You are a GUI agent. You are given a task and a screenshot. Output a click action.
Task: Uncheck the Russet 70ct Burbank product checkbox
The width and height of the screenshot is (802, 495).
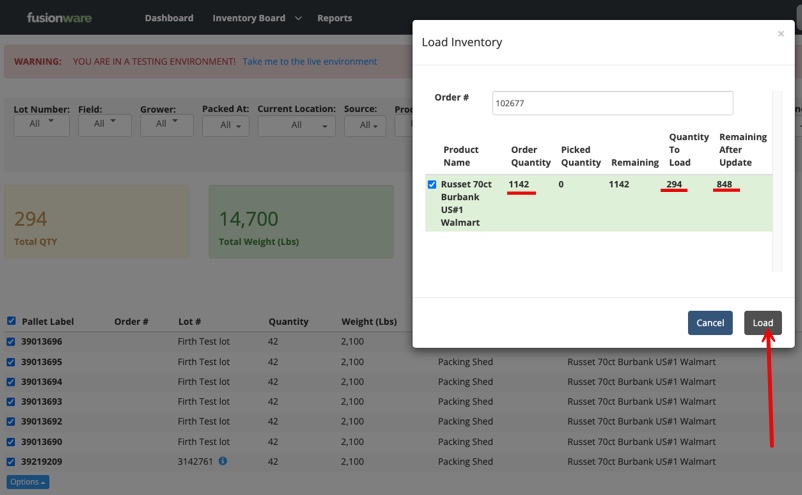432,185
